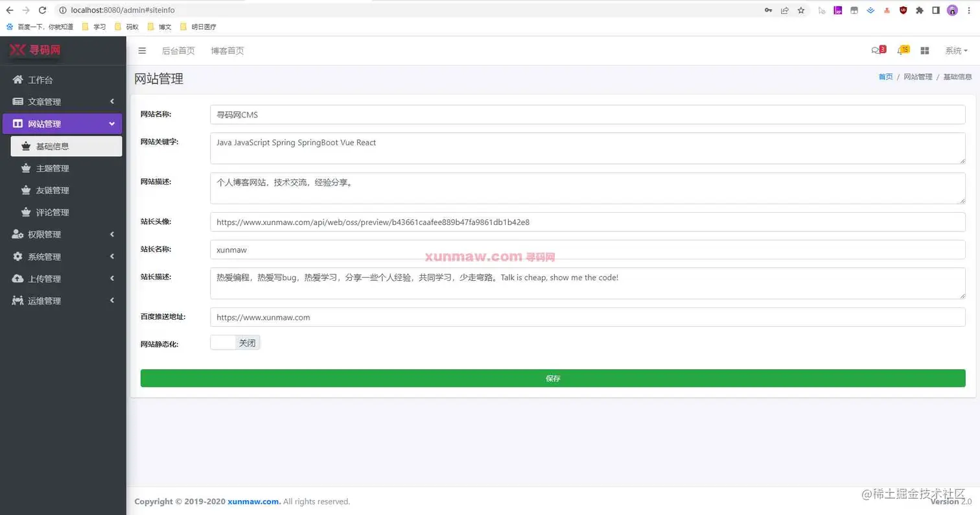980x515 pixels.
Task: Click the 站长名称 input field
Action: coord(588,249)
